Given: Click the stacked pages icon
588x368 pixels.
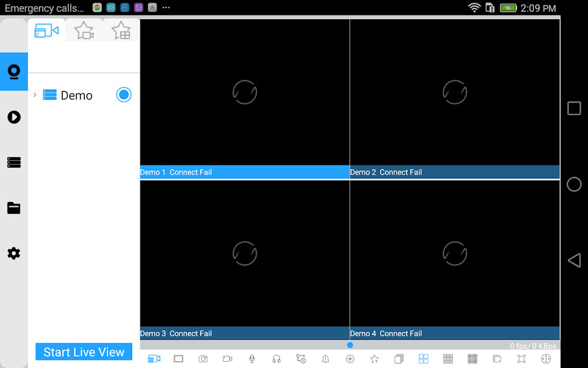Looking at the screenshot, I should click(399, 359).
